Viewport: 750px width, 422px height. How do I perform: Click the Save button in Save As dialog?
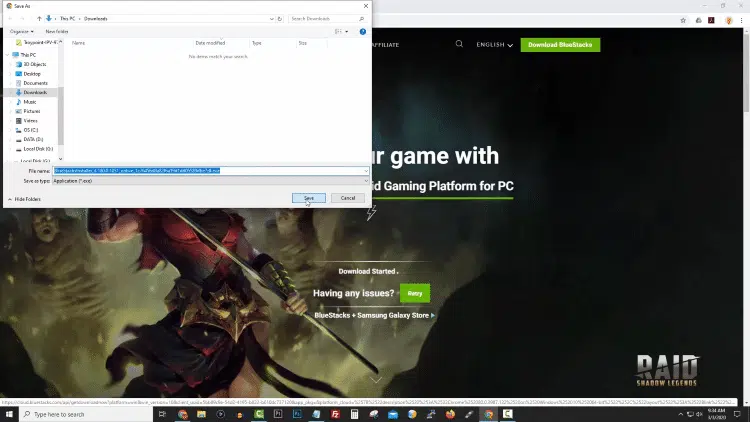point(309,198)
